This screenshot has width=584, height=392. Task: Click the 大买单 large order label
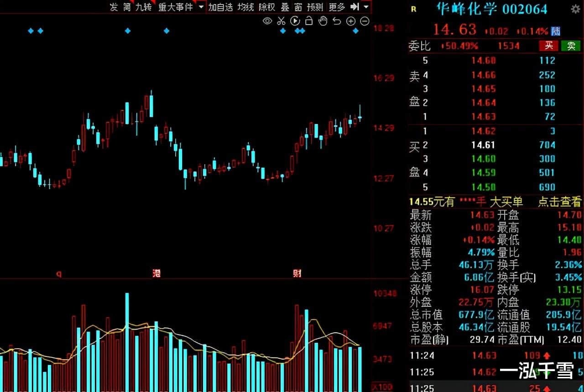[506, 202]
